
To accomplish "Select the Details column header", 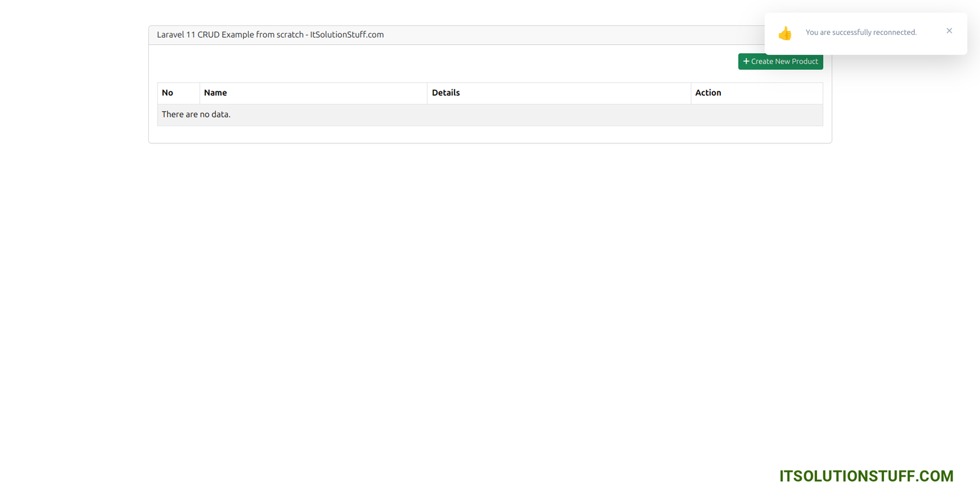I will [x=446, y=93].
